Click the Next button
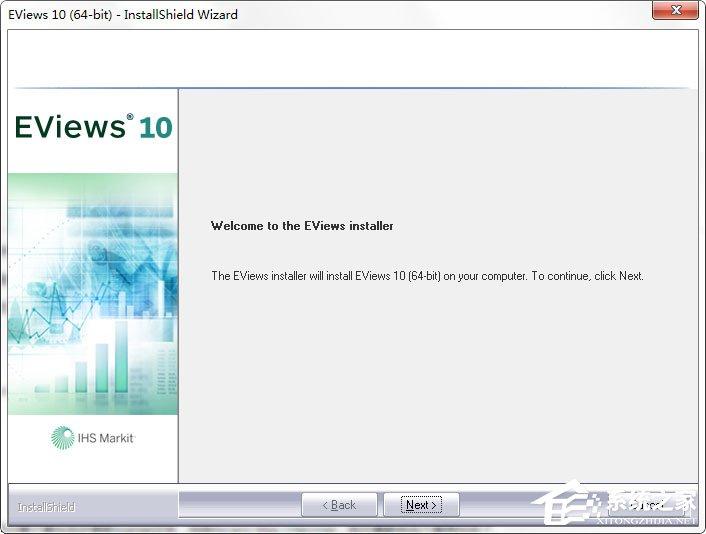This screenshot has width=706, height=534. click(x=421, y=505)
